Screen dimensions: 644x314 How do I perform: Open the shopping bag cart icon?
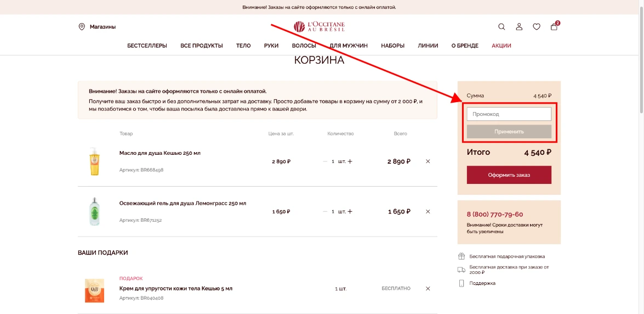click(554, 27)
